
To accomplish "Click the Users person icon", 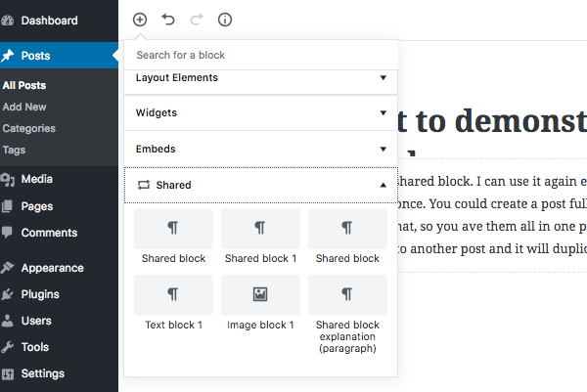I will pyautogui.click(x=7, y=321).
